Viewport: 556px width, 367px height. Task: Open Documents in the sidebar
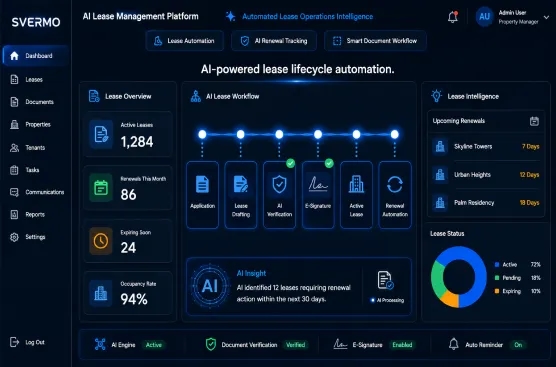point(32,102)
